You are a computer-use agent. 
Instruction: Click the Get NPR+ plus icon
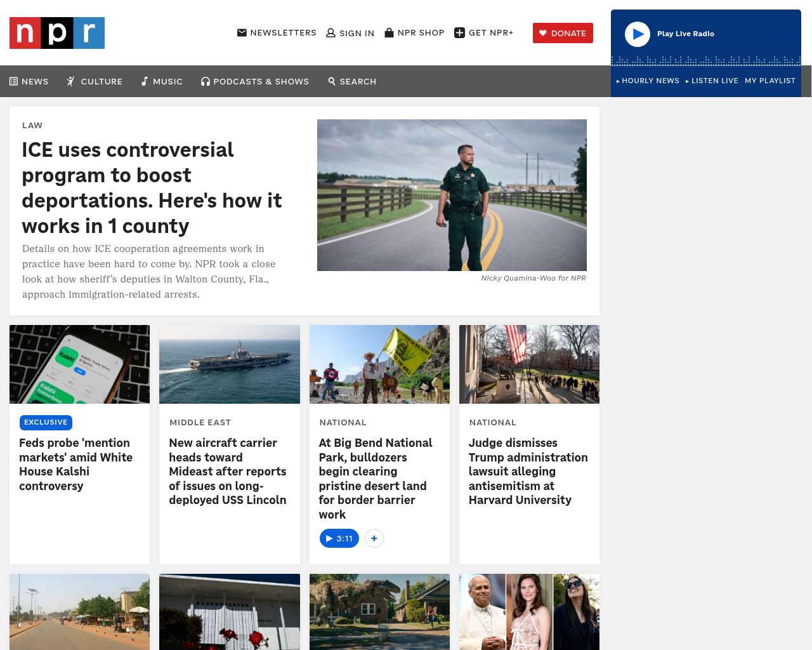460,33
